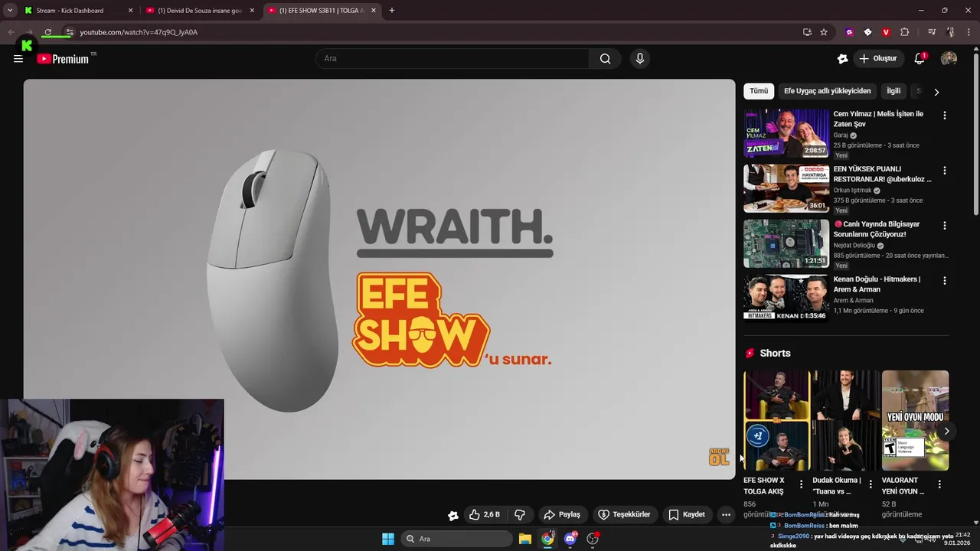Open more actions three-dot button
Image resolution: width=980 pixels, height=551 pixels.
coord(726,515)
